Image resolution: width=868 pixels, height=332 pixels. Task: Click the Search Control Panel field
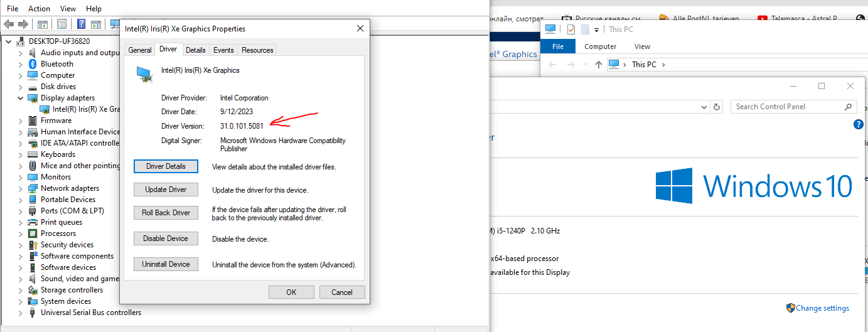[788, 107]
